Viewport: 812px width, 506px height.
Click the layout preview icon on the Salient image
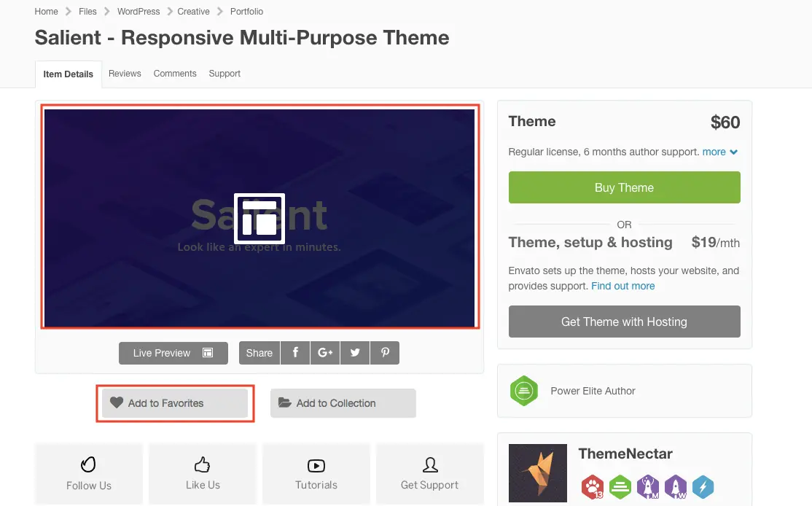[259, 218]
